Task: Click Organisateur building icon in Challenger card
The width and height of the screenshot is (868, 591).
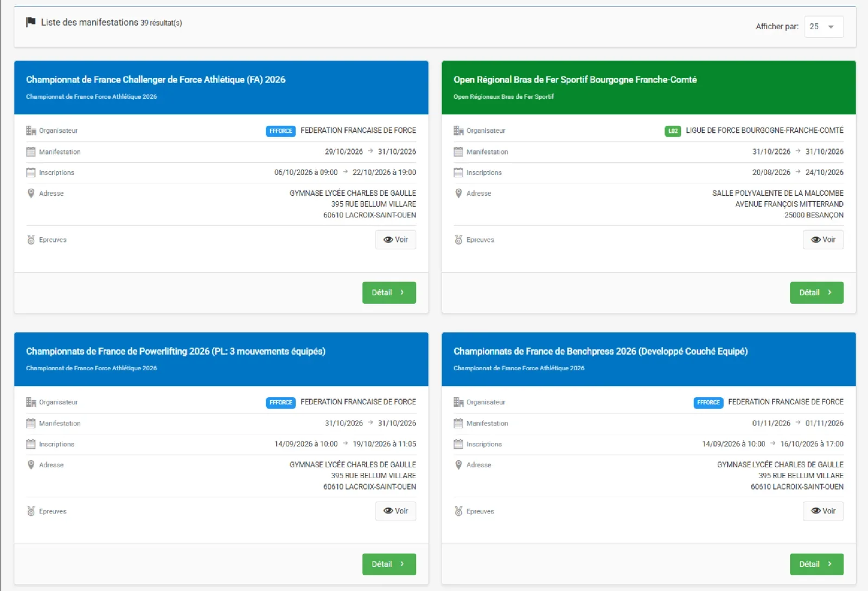Action: pos(31,131)
